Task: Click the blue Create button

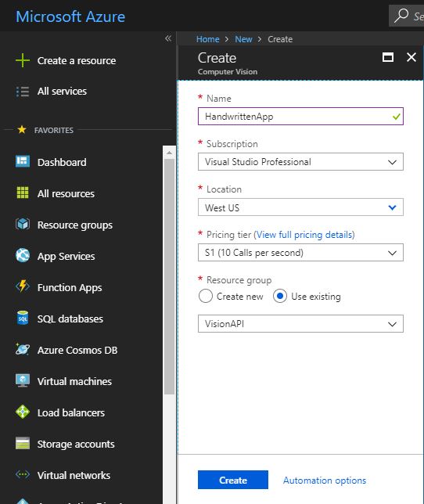Action: click(233, 480)
